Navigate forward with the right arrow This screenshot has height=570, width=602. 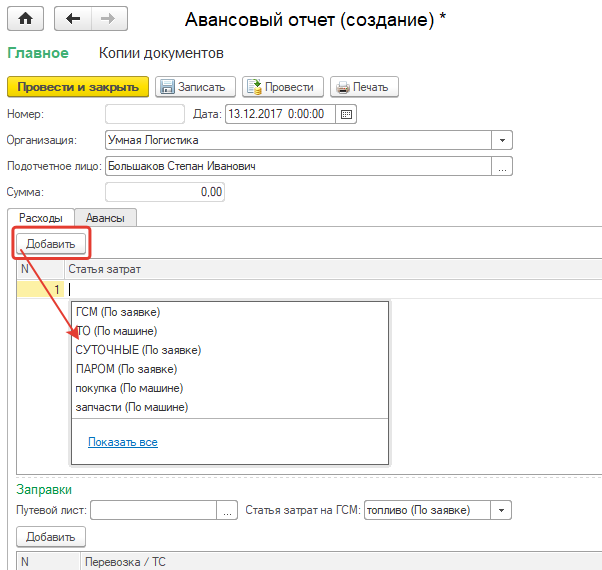click(109, 18)
